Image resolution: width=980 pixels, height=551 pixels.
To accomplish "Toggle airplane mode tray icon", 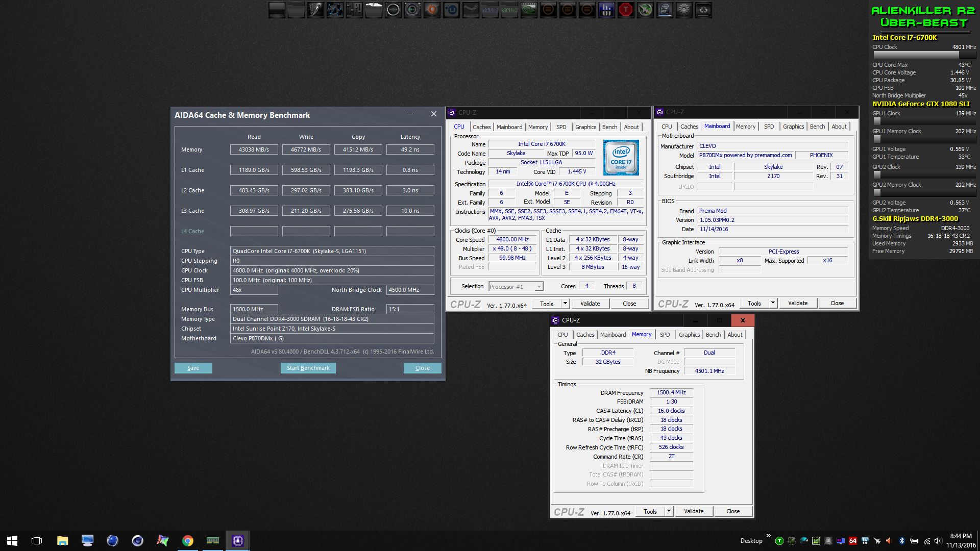I will point(877,541).
